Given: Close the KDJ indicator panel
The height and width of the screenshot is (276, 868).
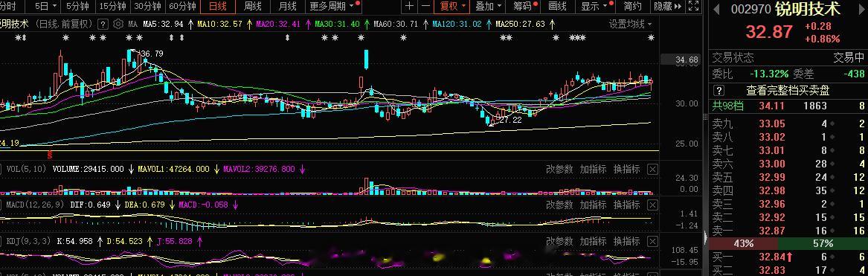Looking at the screenshot, I should click(x=652, y=242).
